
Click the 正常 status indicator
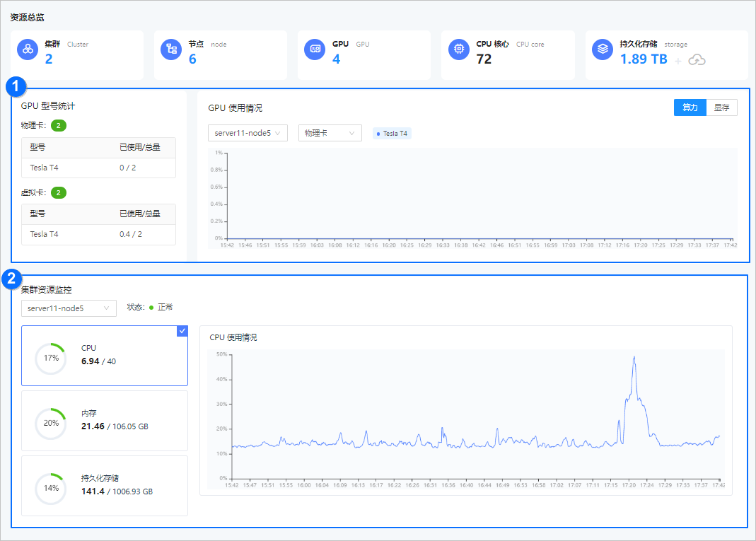coord(161,307)
